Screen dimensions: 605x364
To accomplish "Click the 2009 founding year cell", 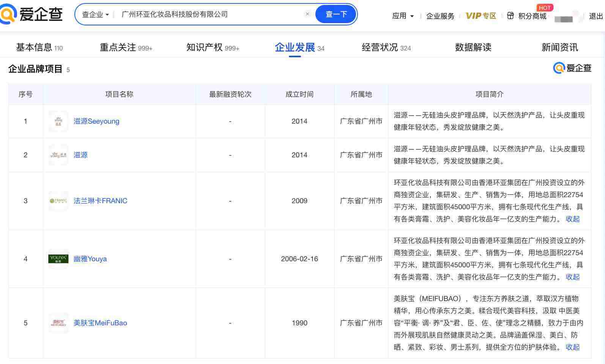I will (299, 201).
